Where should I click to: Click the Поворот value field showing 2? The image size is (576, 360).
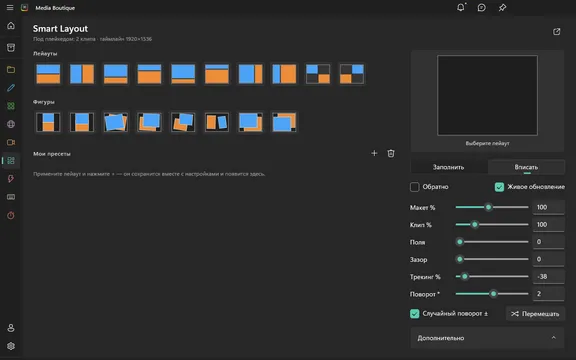548,294
